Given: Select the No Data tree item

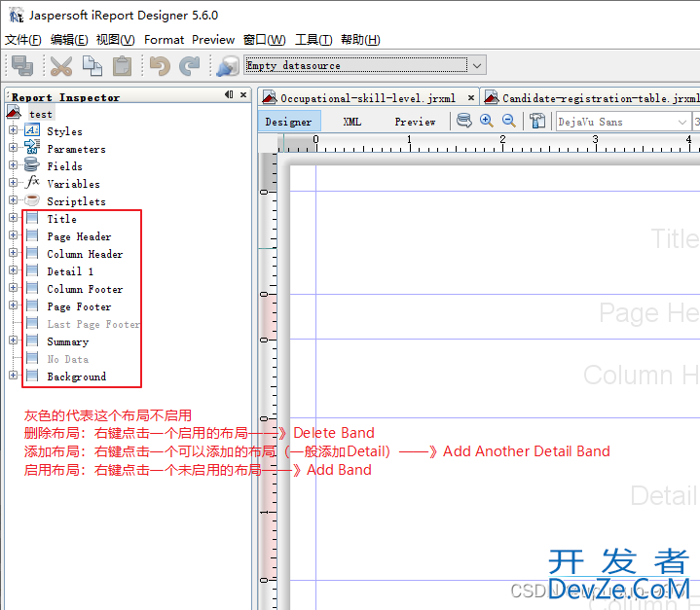Looking at the screenshot, I should click(68, 359).
